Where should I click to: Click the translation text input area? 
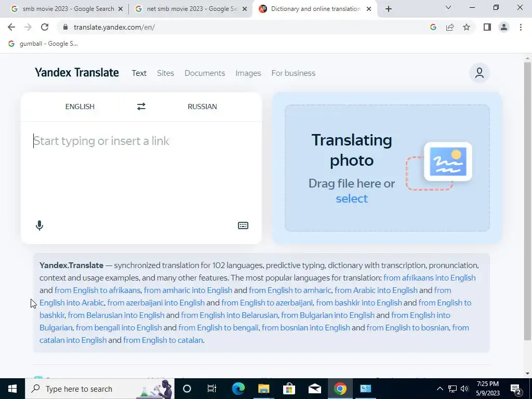141,170
